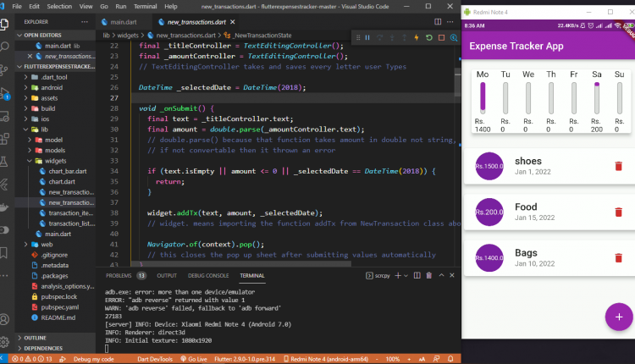
Task: Delete the shoes transaction
Action: click(x=618, y=166)
